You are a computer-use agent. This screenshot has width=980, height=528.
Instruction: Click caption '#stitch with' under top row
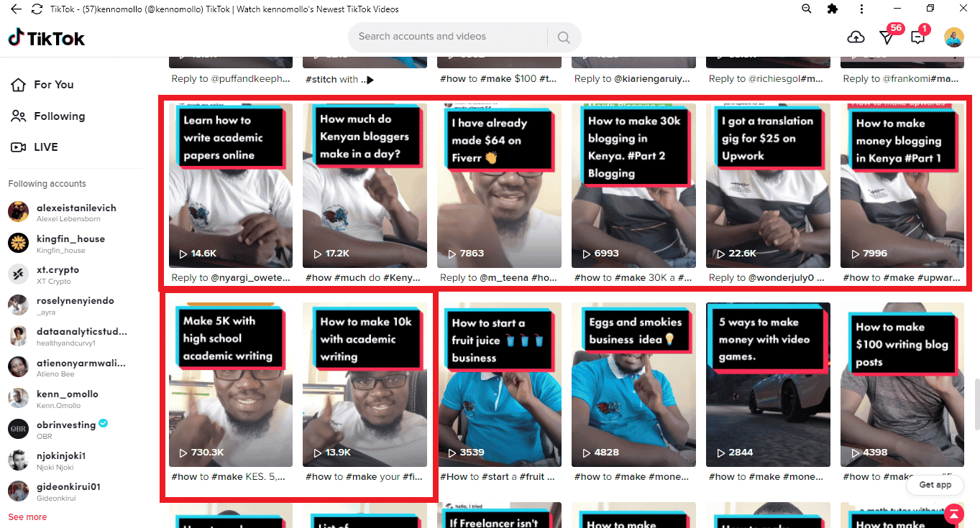pos(339,79)
